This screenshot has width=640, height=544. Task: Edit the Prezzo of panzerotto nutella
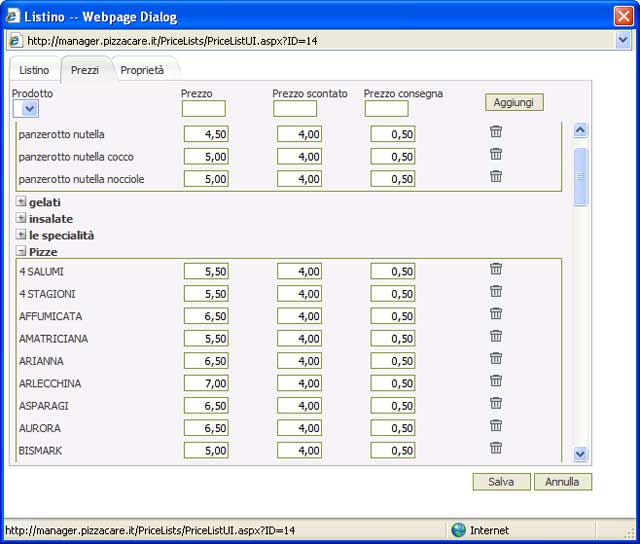(x=206, y=134)
